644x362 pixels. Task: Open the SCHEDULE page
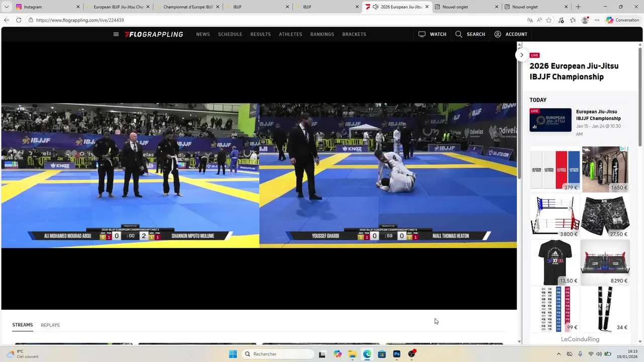coord(230,34)
